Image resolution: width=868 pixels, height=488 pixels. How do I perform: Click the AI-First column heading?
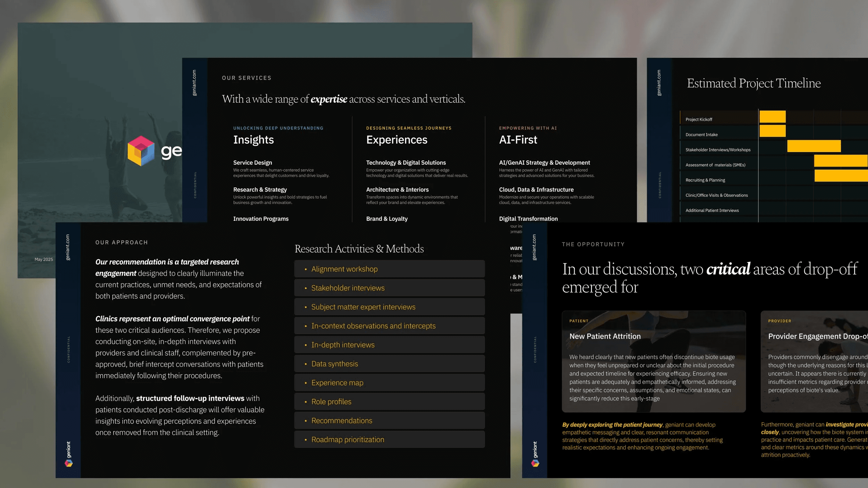coord(518,140)
